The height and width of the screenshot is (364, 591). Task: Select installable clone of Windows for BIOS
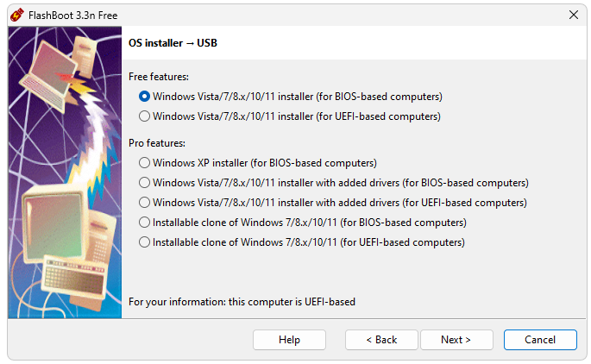click(x=145, y=223)
